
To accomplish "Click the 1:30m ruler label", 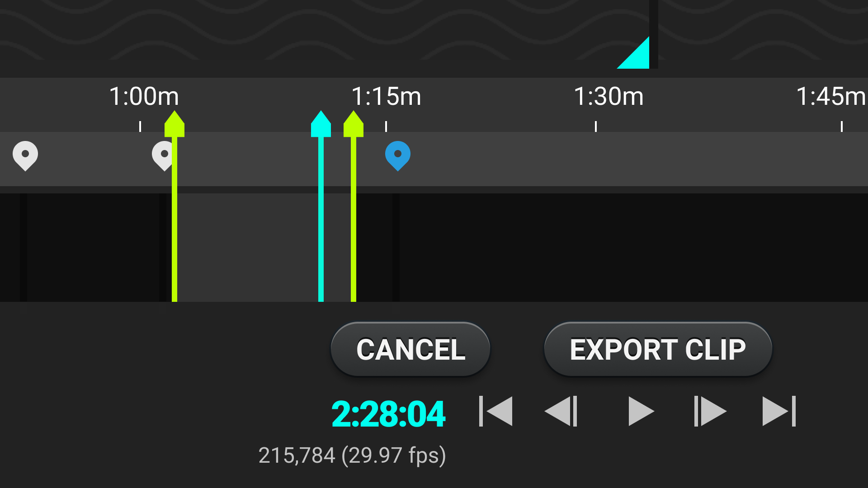I will (x=609, y=96).
